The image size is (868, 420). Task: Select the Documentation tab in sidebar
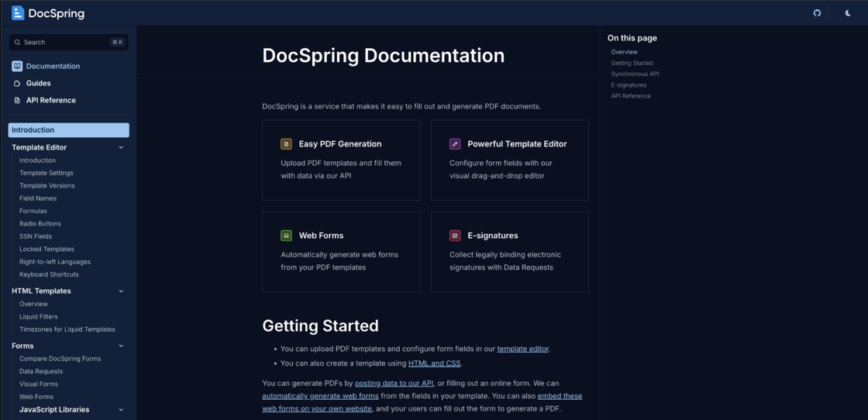pyautogui.click(x=53, y=66)
